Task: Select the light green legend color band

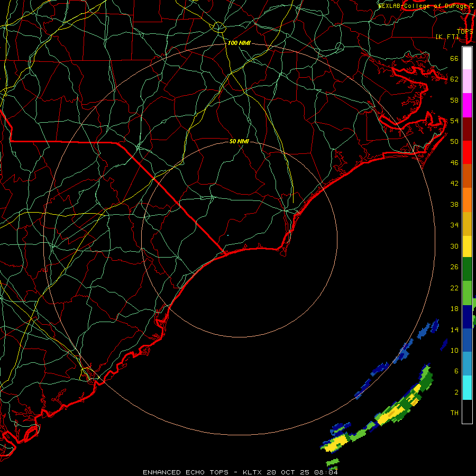Action: point(467,293)
